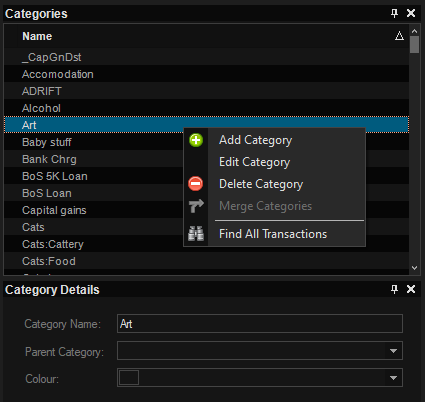Choose Find All Transactions menu entry
425x402 pixels.
click(x=273, y=234)
